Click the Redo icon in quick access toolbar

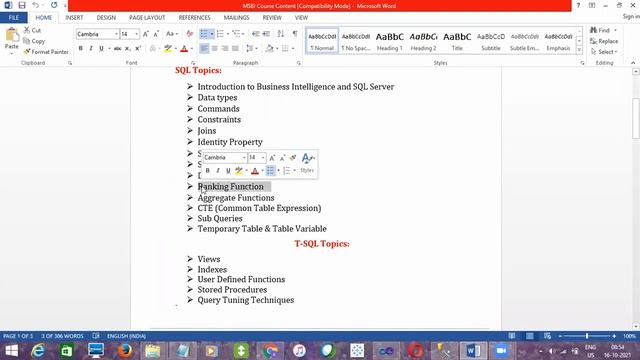point(54,5)
